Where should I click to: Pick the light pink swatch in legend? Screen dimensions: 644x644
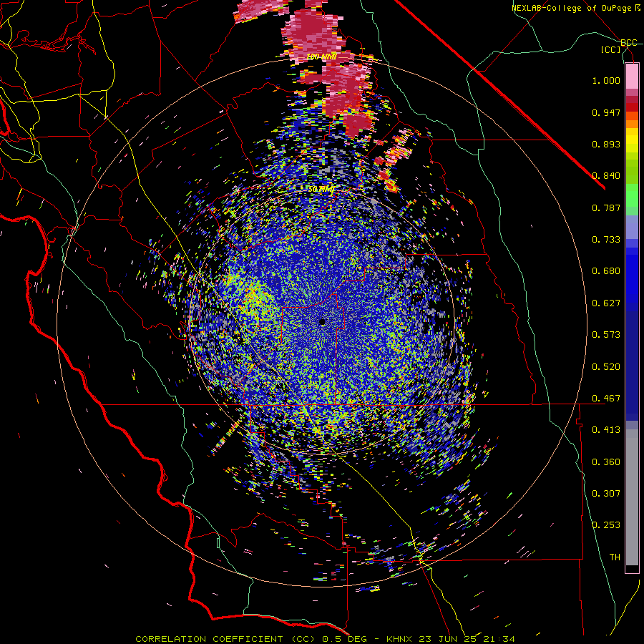[632, 77]
